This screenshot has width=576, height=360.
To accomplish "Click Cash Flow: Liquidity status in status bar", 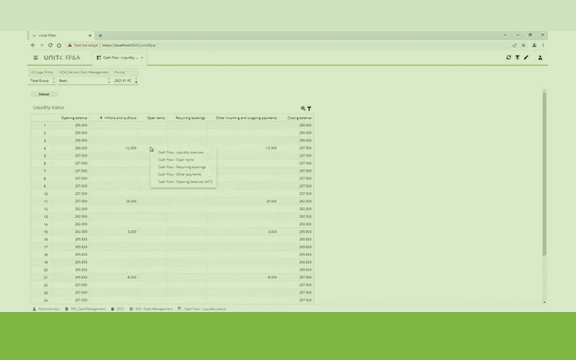I will click(x=202, y=309).
